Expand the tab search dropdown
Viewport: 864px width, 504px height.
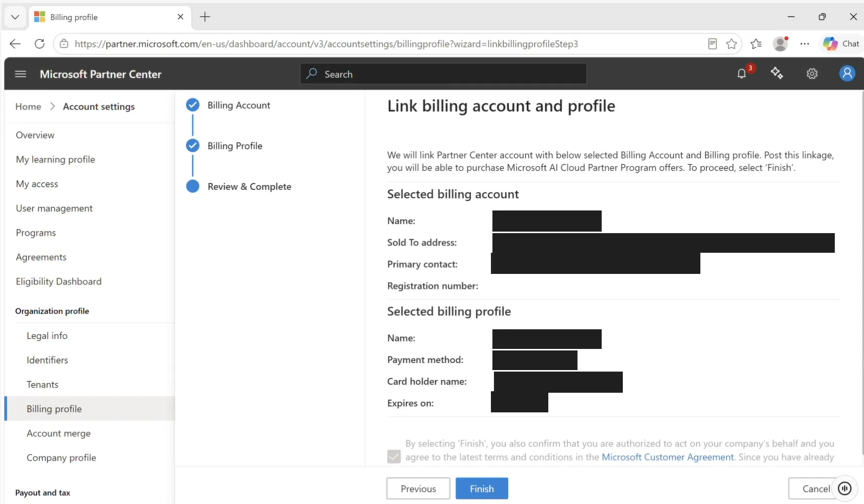tap(15, 17)
